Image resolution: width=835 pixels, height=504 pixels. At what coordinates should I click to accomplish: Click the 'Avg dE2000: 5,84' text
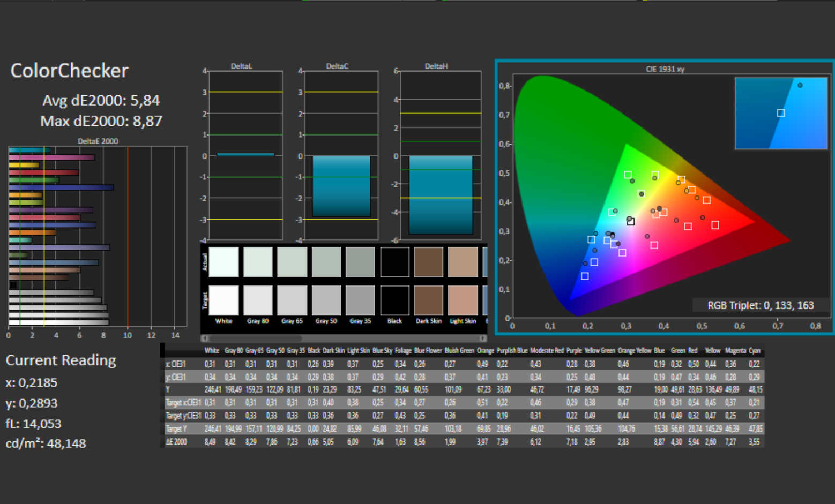(x=101, y=101)
